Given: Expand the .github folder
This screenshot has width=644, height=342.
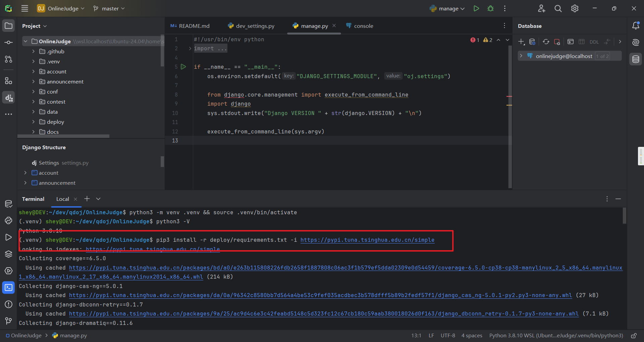Looking at the screenshot, I should pos(33,51).
